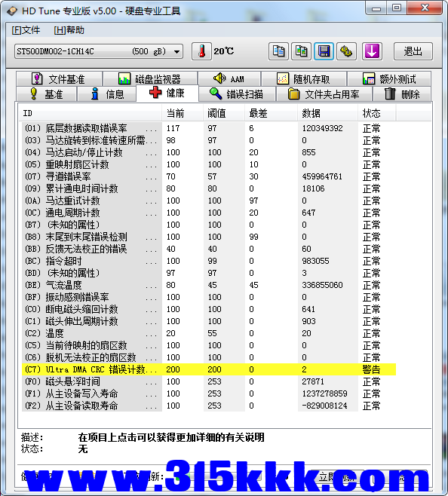Image resolution: width=448 pixels, height=496 pixels.
Task: Click the thermometer temperature icon
Action: [x=201, y=51]
